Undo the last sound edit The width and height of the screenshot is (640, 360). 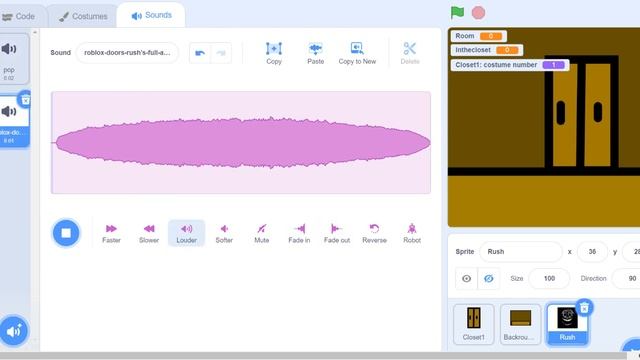(x=200, y=53)
